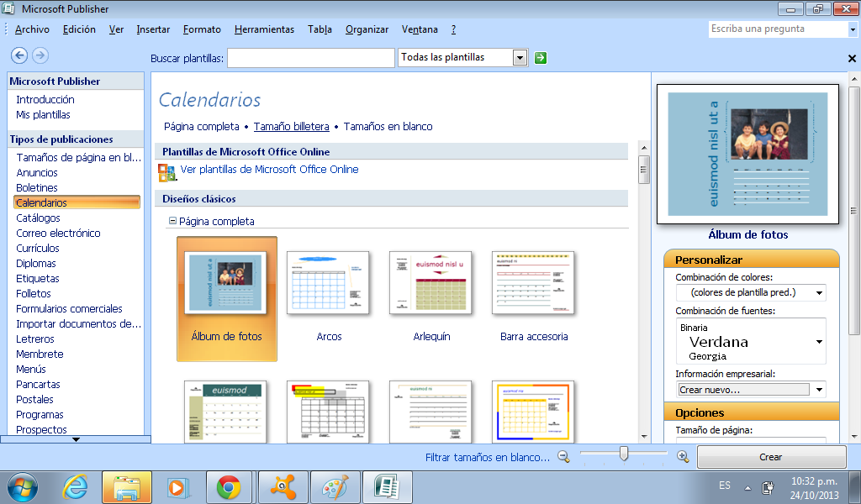Click the Microsoft Office Online logo icon

click(x=166, y=172)
